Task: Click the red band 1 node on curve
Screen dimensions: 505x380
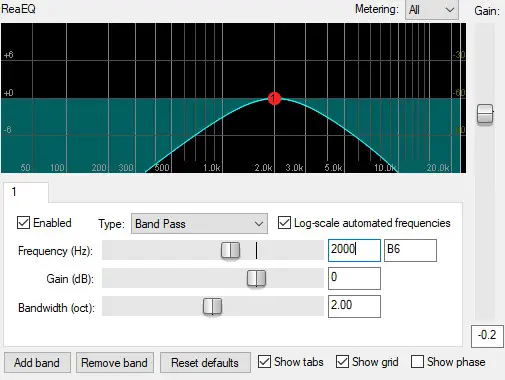Action: 274,98
